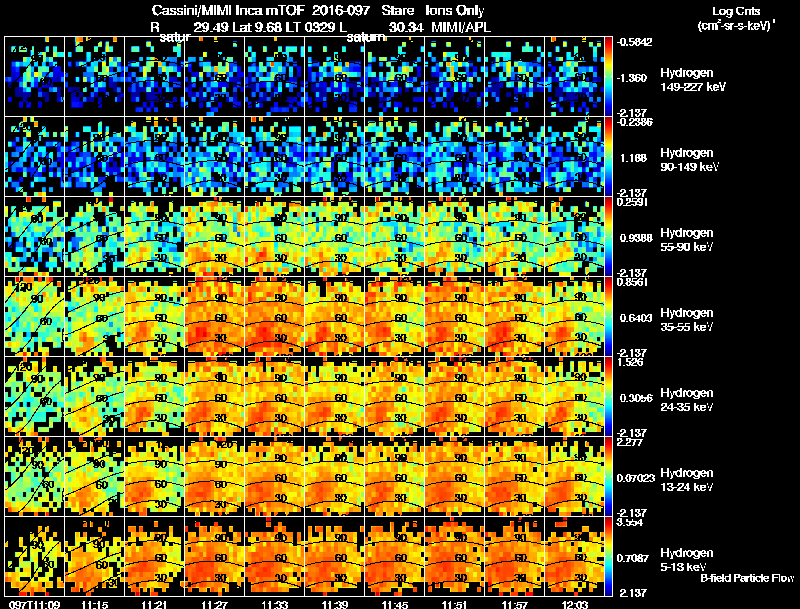The image size is (800, 609).
Task: Click the Hydrogen 55-90 keV label
Action: click(687, 240)
